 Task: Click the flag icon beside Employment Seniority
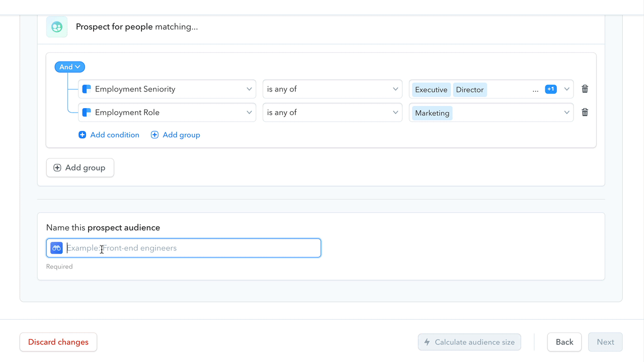click(x=86, y=88)
